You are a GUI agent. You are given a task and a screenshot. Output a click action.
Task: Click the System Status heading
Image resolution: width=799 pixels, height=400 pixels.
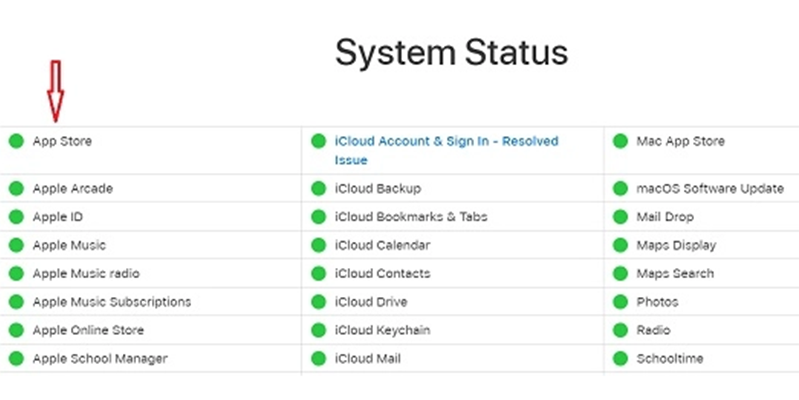click(451, 53)
